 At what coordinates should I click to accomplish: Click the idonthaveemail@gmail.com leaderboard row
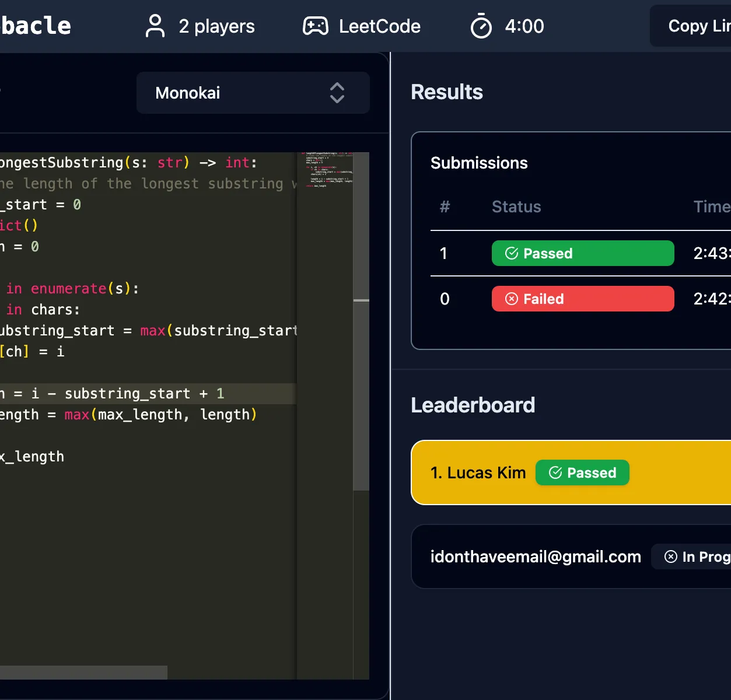[x=535, y=556]
